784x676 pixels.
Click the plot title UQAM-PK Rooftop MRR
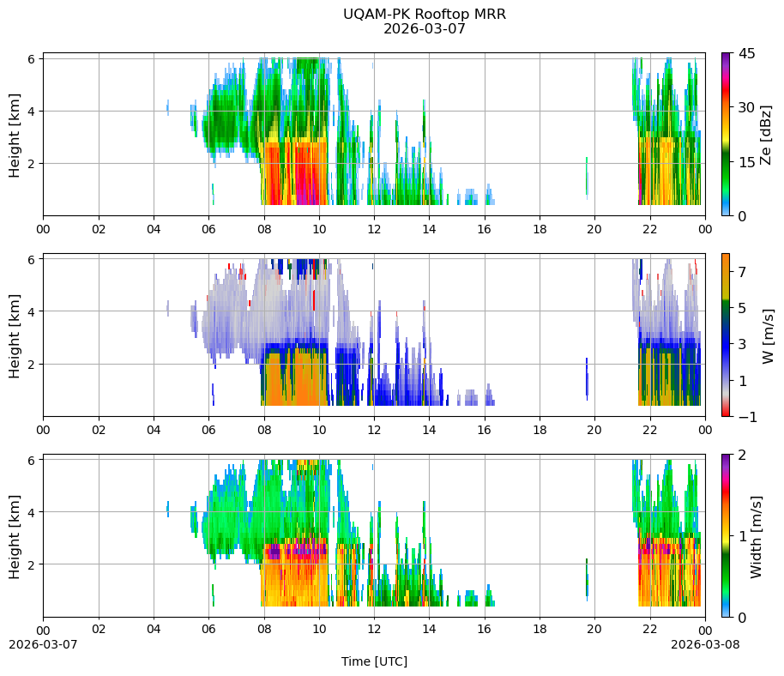coord(424,14)
